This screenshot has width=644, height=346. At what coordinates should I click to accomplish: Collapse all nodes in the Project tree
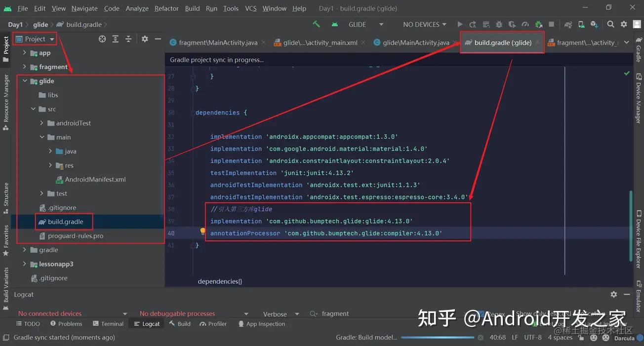click(x=128, y=38)
